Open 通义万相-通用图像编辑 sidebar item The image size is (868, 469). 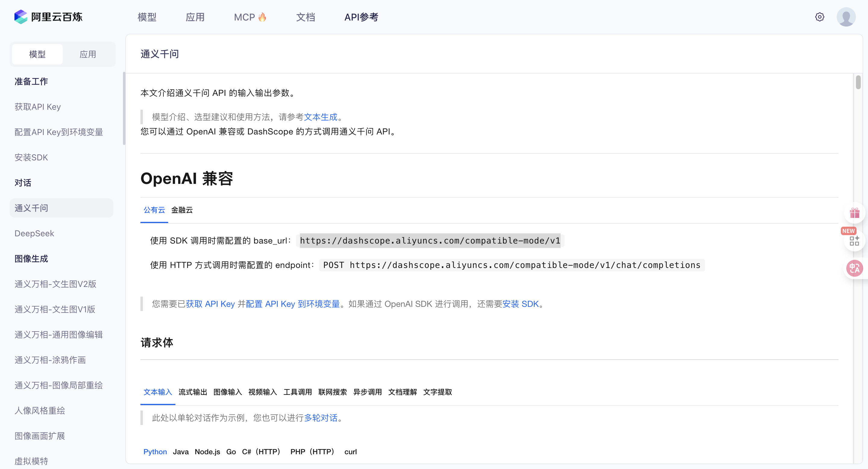(59, 335)
